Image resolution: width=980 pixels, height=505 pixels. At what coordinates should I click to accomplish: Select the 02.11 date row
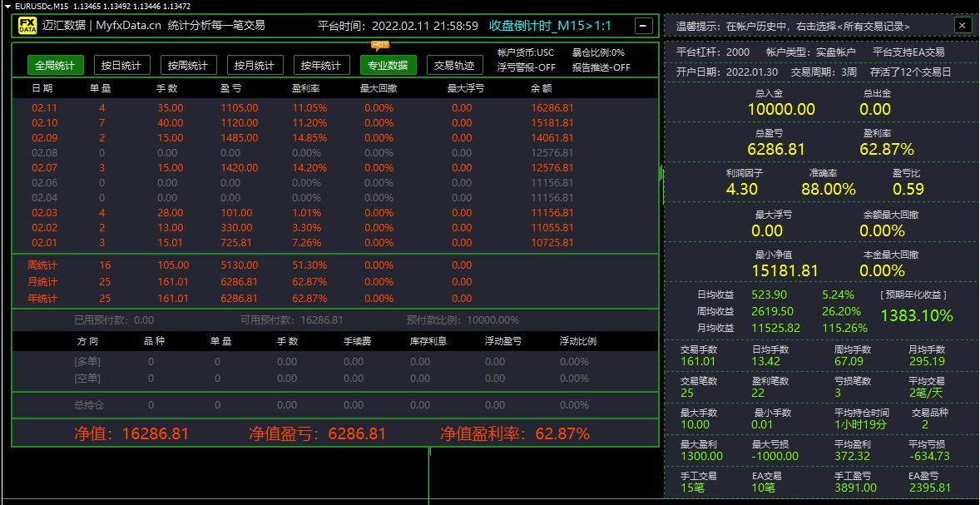click(335, 107)
